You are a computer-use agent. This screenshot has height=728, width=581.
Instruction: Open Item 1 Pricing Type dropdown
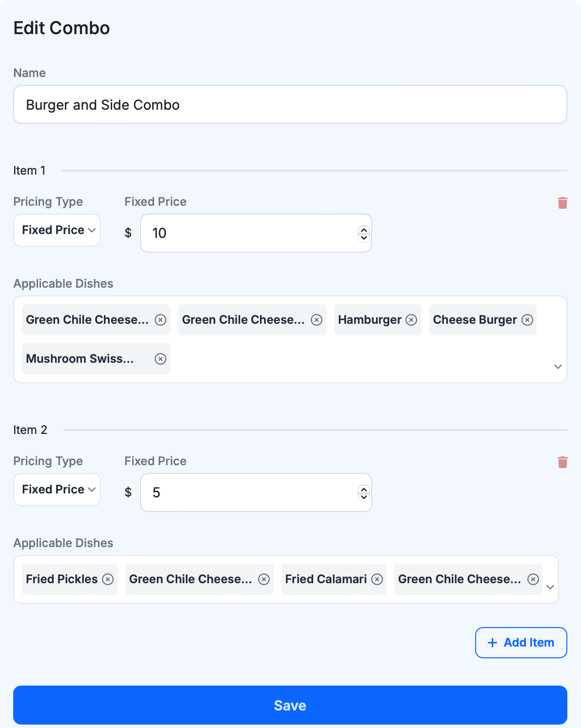click(x=57, y=230)
